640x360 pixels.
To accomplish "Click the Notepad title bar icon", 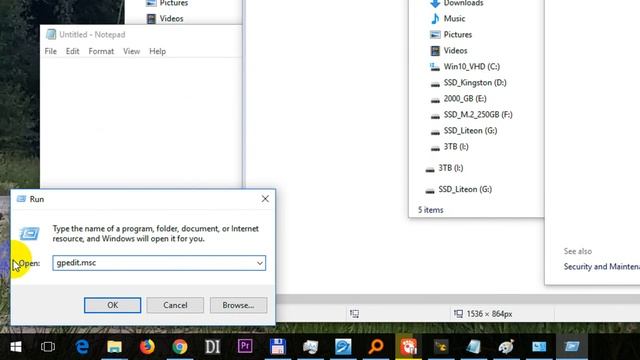I will [51, 34].
